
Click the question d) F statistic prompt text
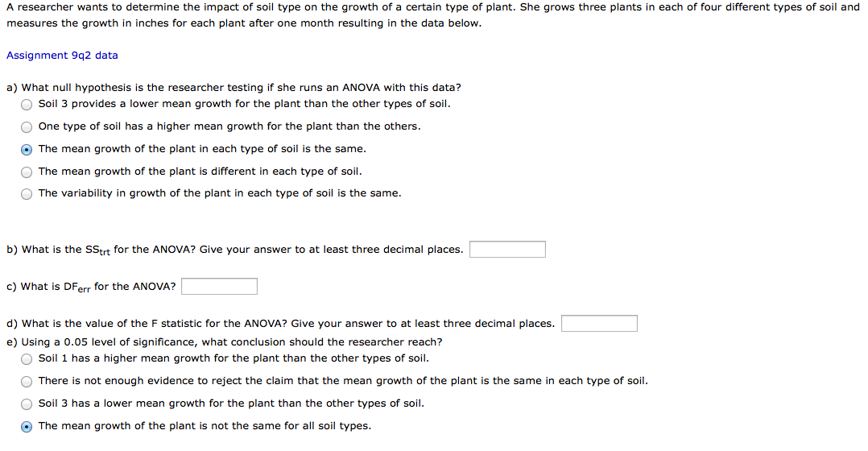click(x=280, y=323)
